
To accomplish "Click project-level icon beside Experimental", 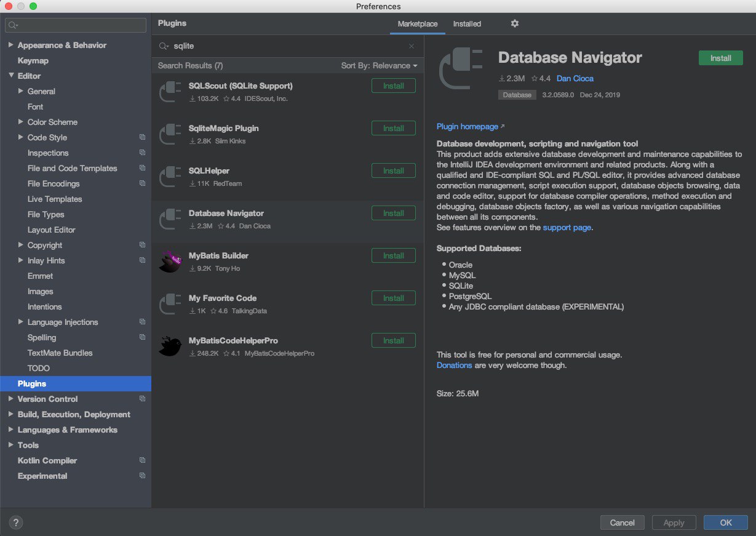I will coord(142,476).
